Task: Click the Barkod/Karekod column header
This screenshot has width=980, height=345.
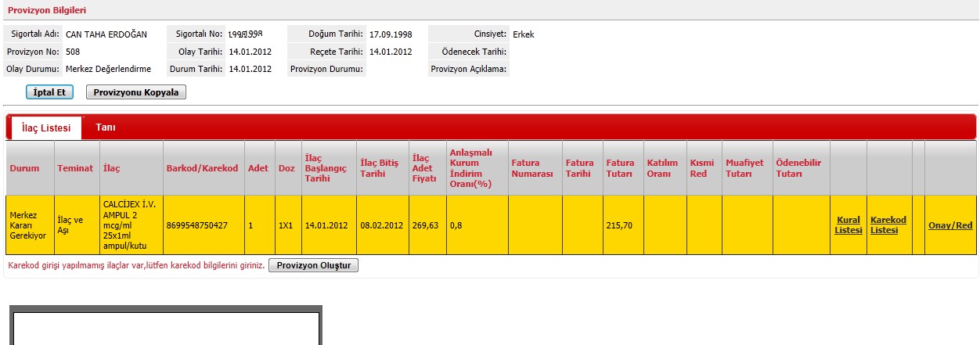Action: point(202,168)
